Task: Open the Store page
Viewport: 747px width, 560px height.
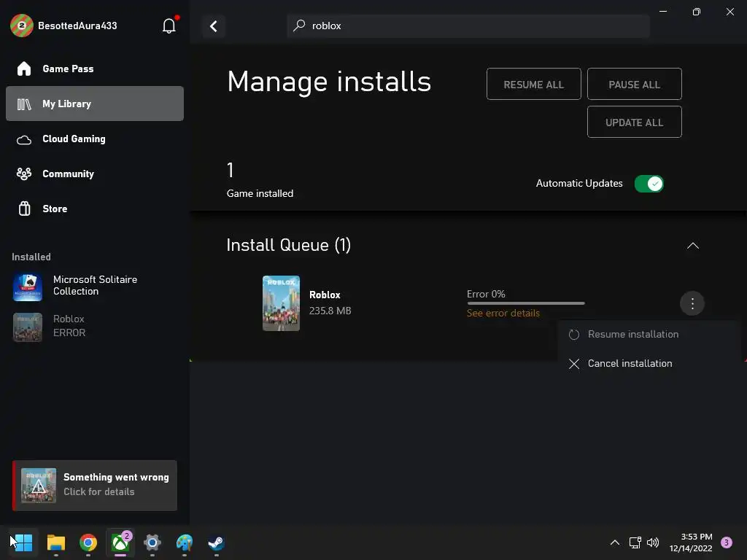Action: click(95, 209)
